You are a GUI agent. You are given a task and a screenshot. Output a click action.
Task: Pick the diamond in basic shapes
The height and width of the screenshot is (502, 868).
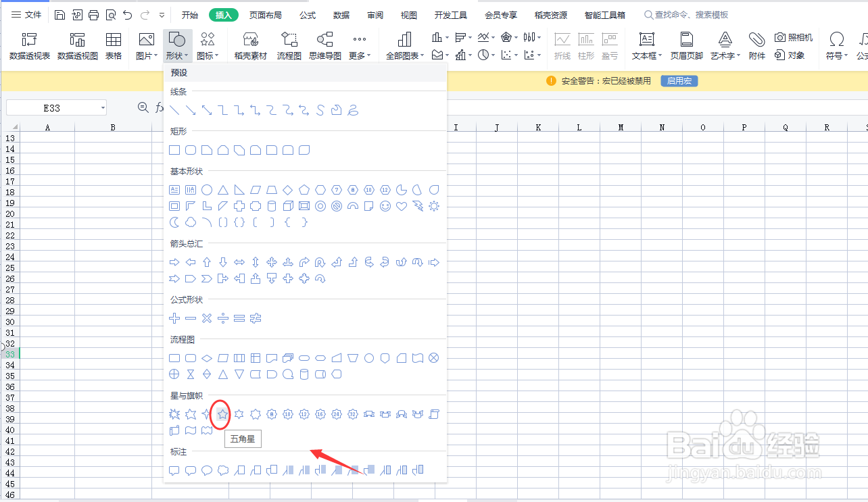288,190
